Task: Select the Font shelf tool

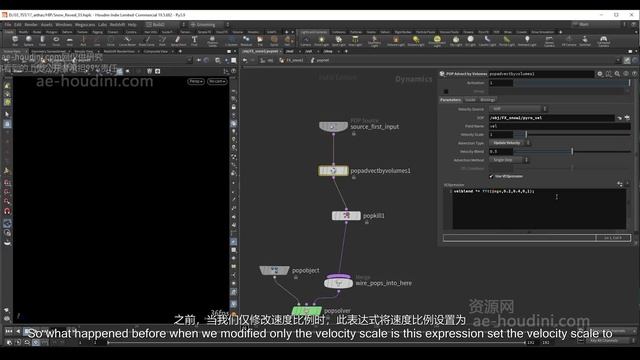Action: [194, 40]
